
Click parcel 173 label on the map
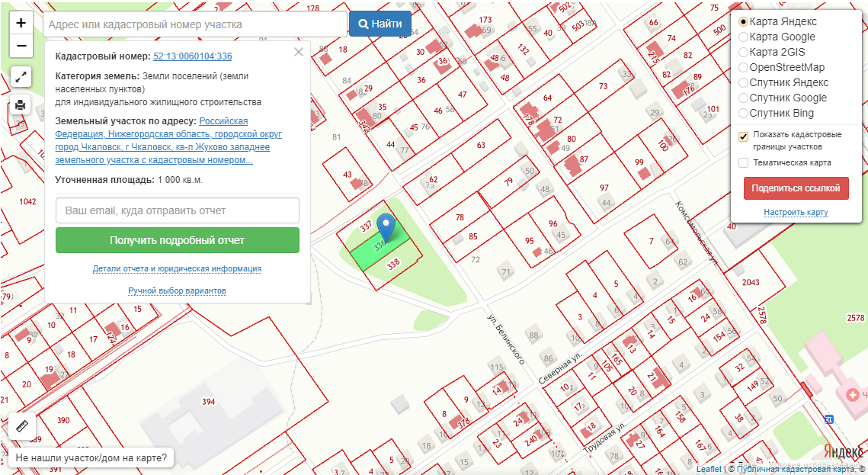click(485, 20)
